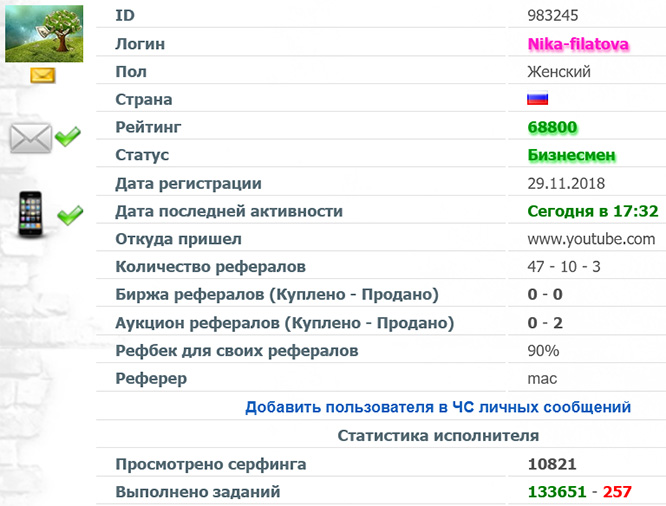The width and height of the screenshot is (666, 506).
Task: Click the green rating value 68800
Action: [552, 128]
